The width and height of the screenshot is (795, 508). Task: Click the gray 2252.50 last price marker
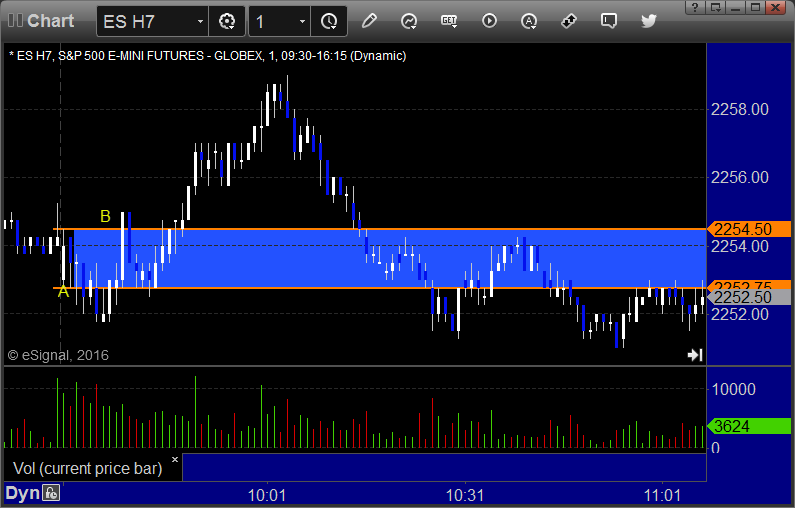748,297
